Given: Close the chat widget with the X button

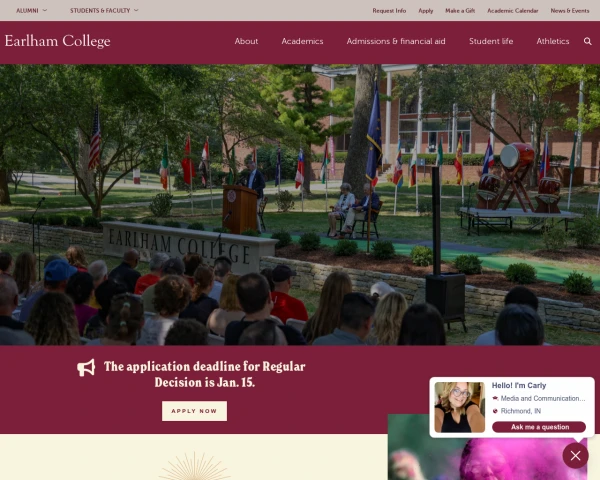Looking at the screenshot, I should pyautogui.click(x=575, y=456).
